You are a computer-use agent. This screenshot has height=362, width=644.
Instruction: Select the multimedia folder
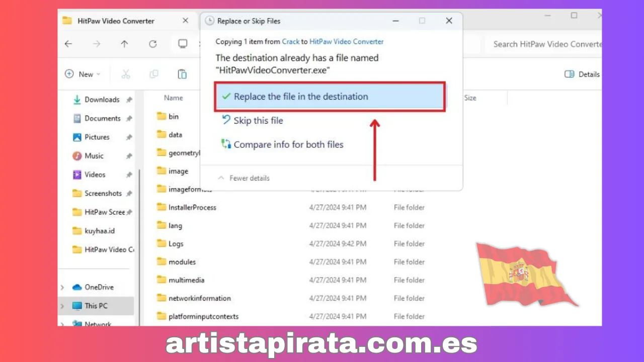(x=186, y=280)
